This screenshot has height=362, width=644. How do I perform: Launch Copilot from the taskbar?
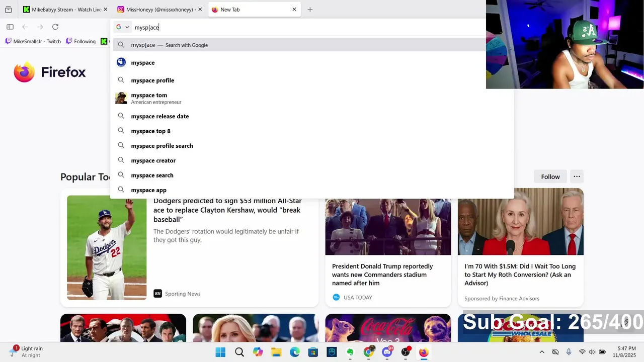[x=258, y=352]
